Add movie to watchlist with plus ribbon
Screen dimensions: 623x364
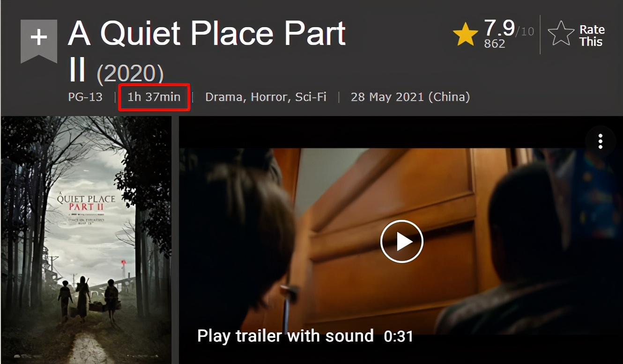pos(38,41)
